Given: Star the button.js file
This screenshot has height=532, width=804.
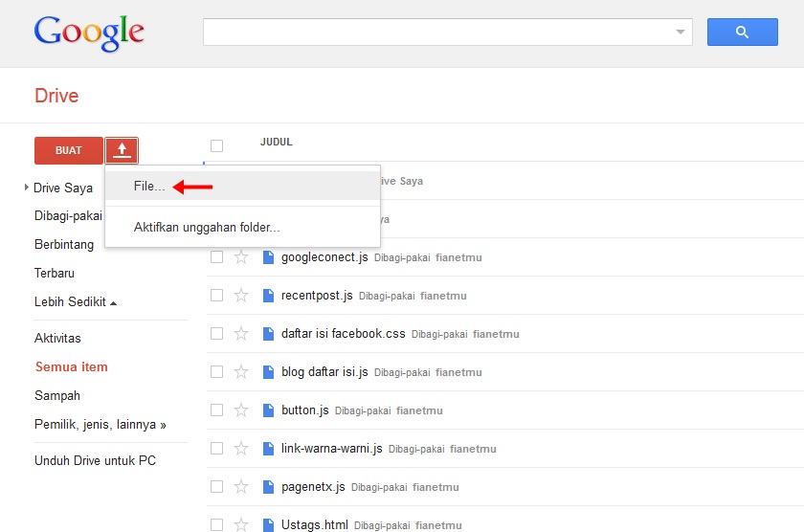Looking at the screenshot, I should (241, 410).
